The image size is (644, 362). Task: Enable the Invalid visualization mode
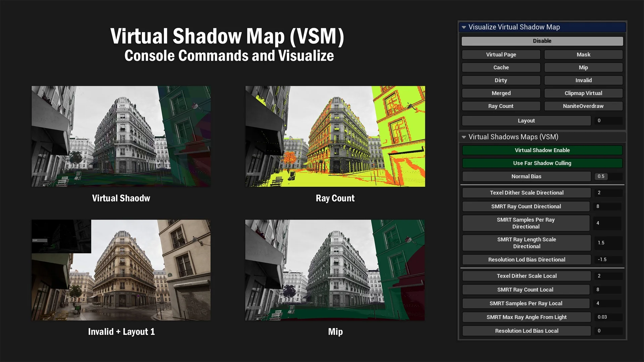tap(583, 80)
